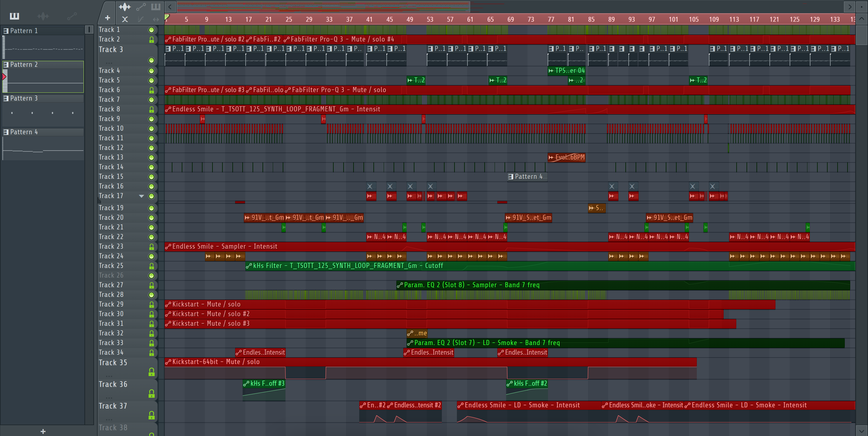This screenshot has height=436, width=868.
Task: Show automation clips in the picker panel
Action: [71, 16]
